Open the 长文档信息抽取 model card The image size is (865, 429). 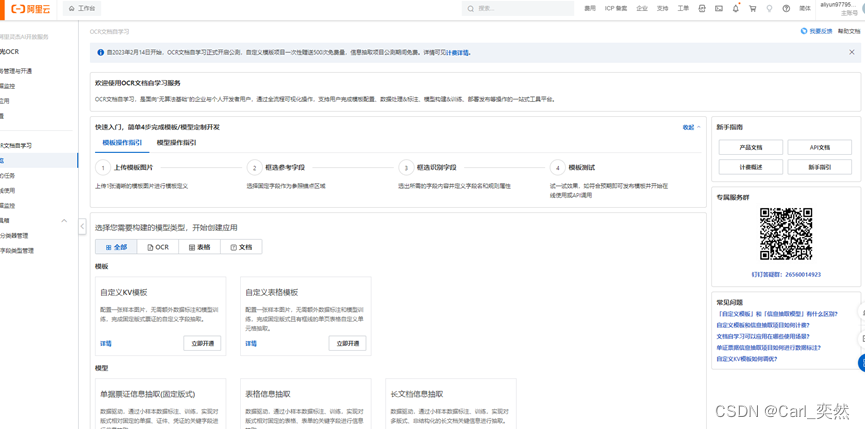tap(451, 404)
